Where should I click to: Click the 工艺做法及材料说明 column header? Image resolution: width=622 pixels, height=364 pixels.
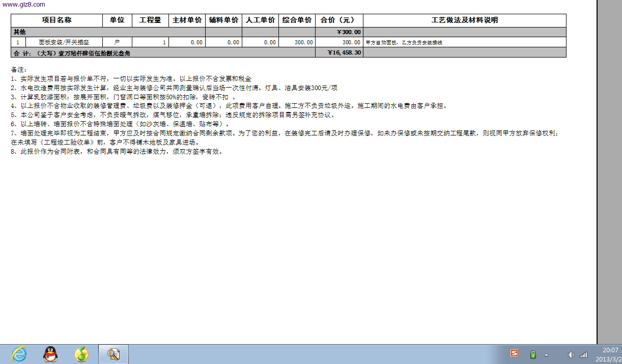[x=464, y=20]
